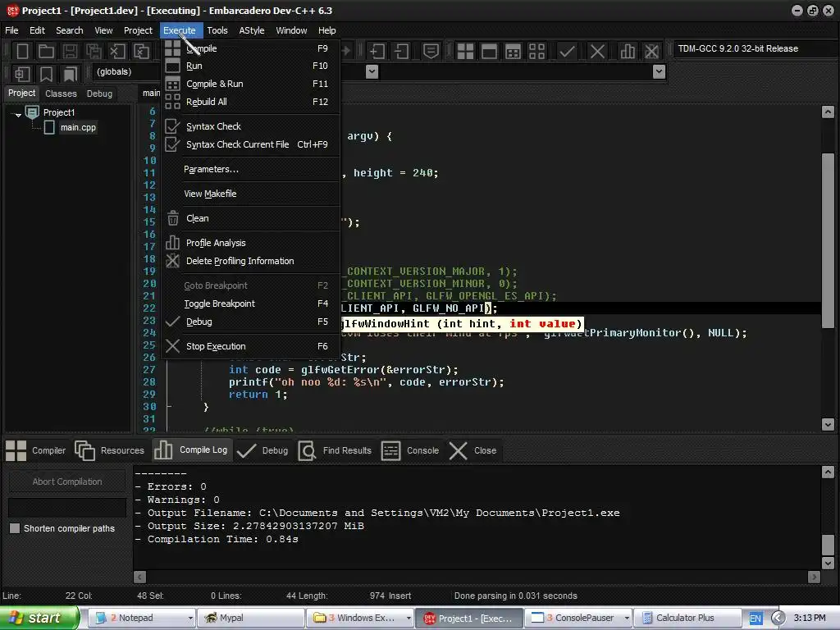Image resolution: width=840 pixels, height=630 pixels.
Task: Click the New file toolbar icon
Action: [x=22, y=52]
